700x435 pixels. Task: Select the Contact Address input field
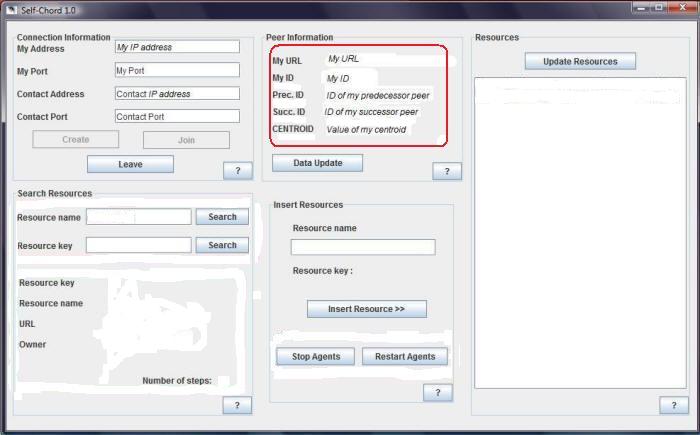[x=177, y=94]
